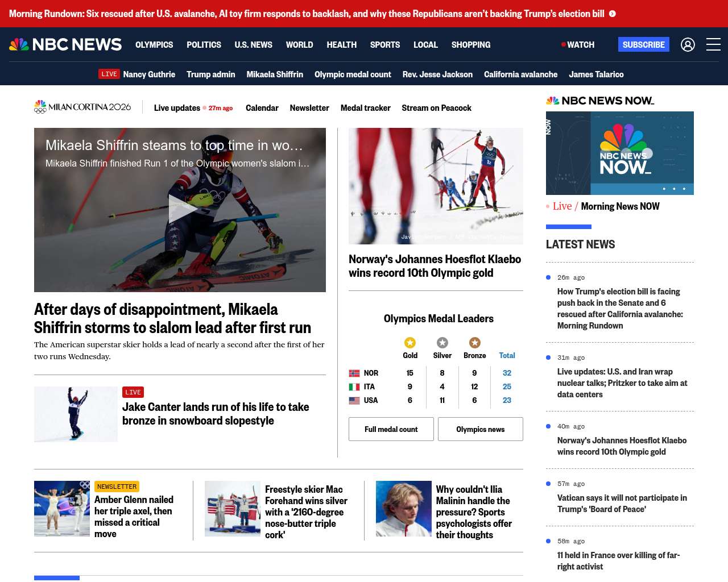This screenshot has width=728, height=582.
Task: Click the LIVE badge above Jake Canter story
Action: pyautogui.click(x=133, y=392)
